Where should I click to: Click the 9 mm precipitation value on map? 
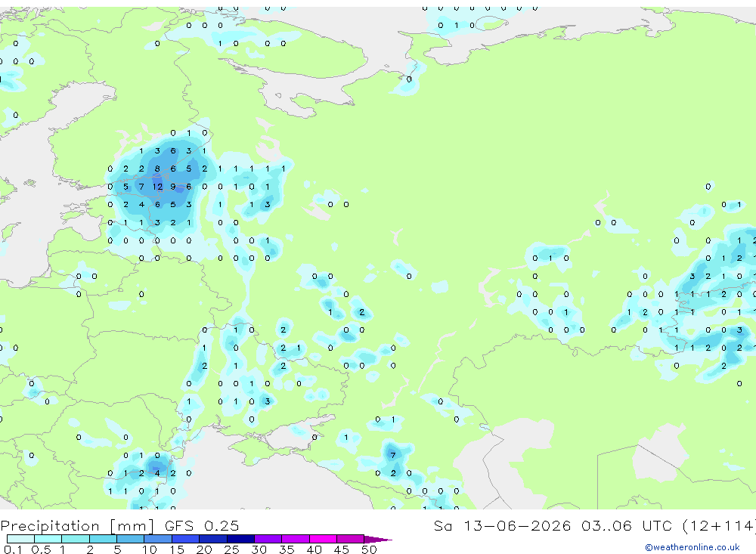click(172, 187)
